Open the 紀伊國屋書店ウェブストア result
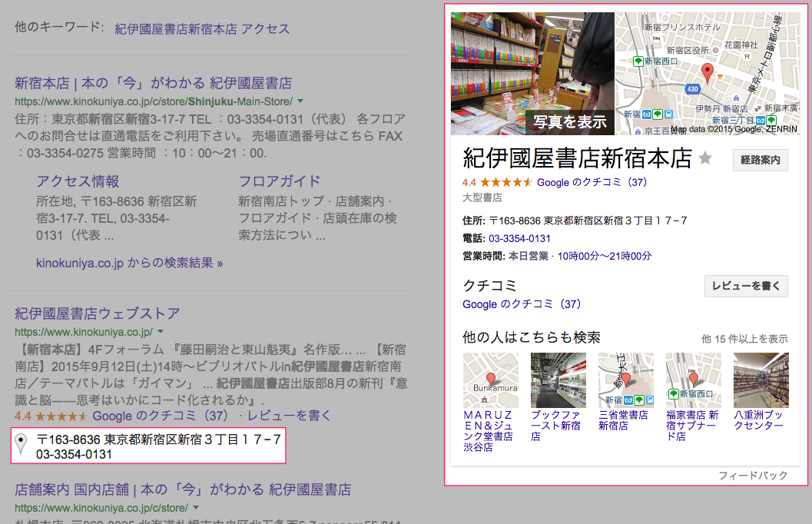Image resolution: width=812 pixels, height=524 pixels. point(98,313)
